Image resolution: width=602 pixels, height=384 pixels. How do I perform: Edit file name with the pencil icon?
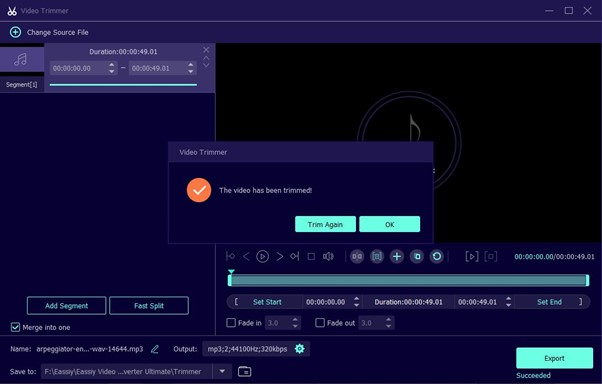[x=155, y=349]
